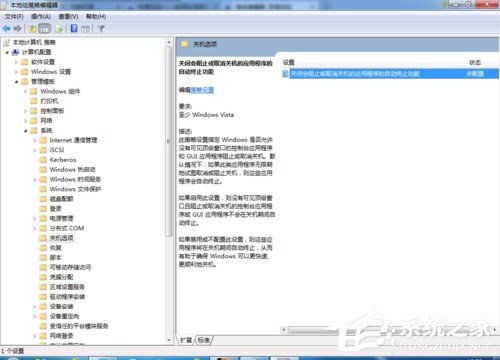Click the 设置 column header
Image resolution: width=500 pixels, height=360 pixels.
[x=289, y=62]
